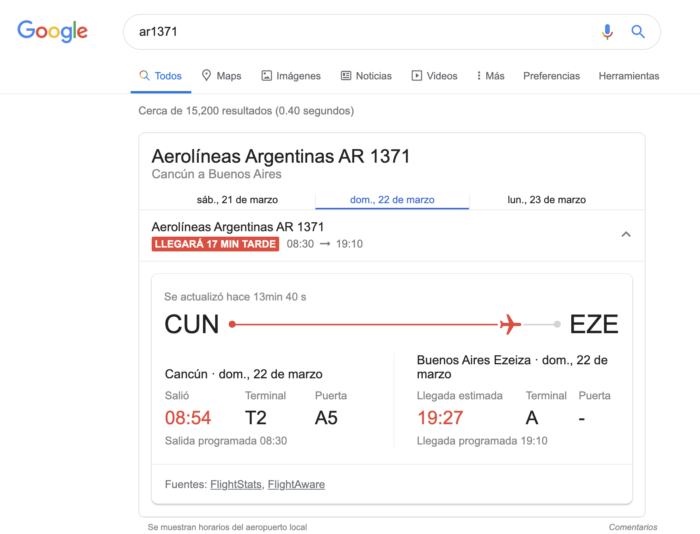Open the Más three-dot menu
The image size is (700, 534).
point(491,75)
